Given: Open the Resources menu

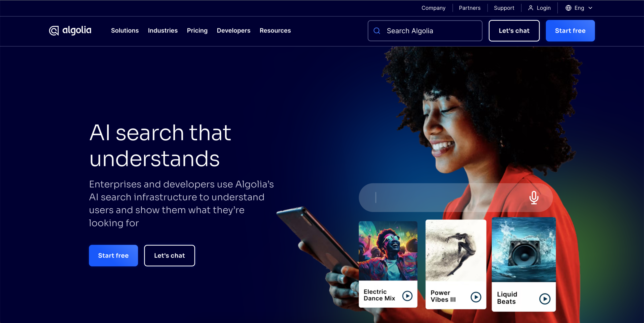Looking at the screenshot, I should tap(275, 30).
